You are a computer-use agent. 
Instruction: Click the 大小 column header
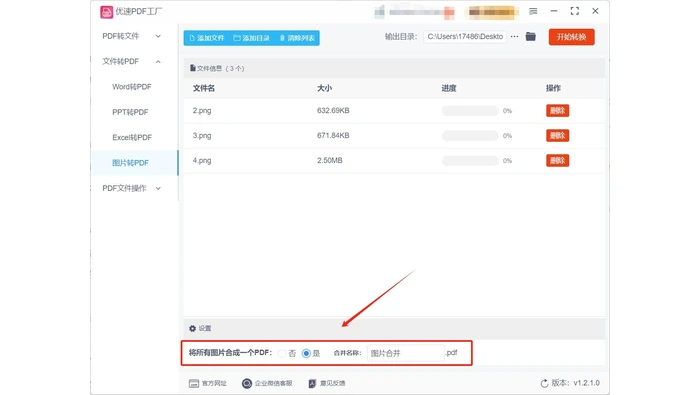click(x=324, y=88)
